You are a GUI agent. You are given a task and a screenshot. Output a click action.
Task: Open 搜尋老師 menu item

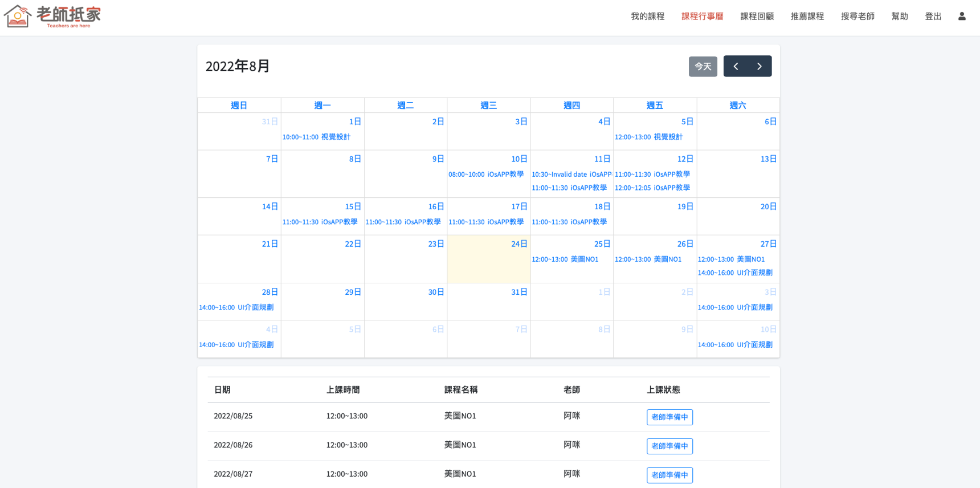tap(858, 17)
